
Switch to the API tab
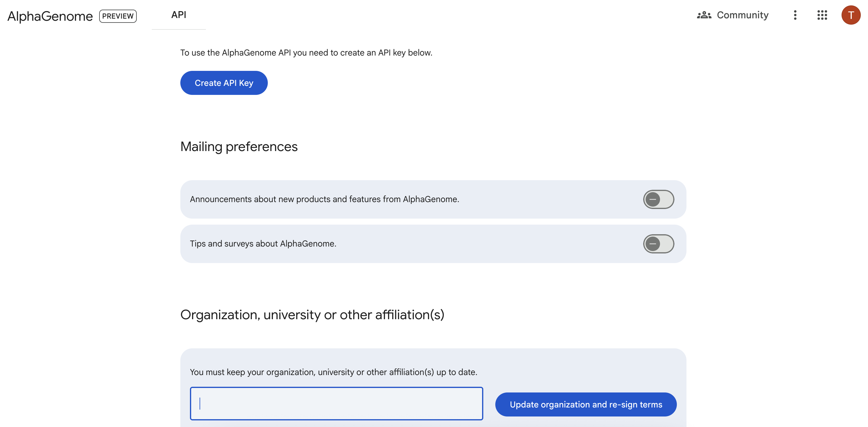point(179,15)
